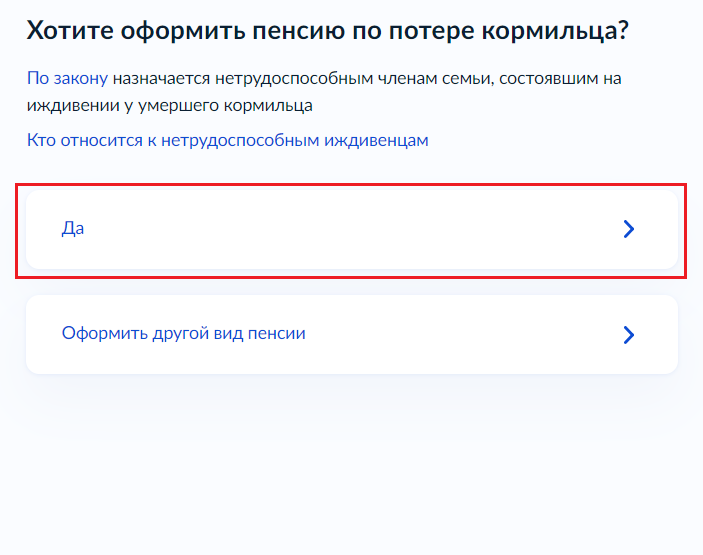Click the heading "Хотите оформить пенсию по потере кормильца?"
Screen dimensions: 703x555
pyautogui.click(x=327, y=31)
